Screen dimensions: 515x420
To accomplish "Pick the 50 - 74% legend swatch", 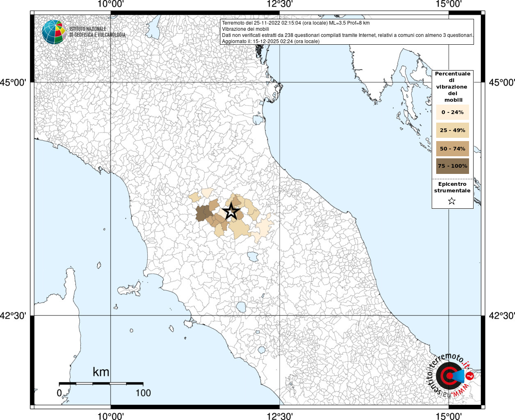I will click(x=452, y=148).
